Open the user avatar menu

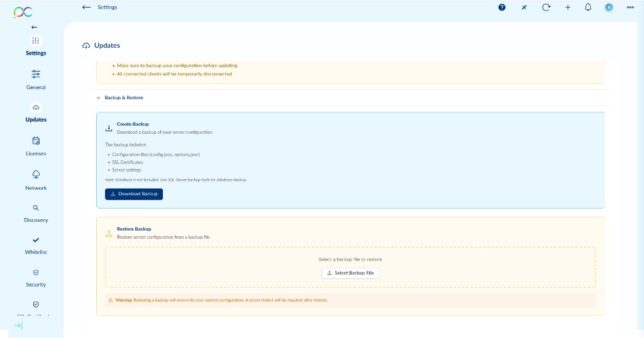coord(609,7)
